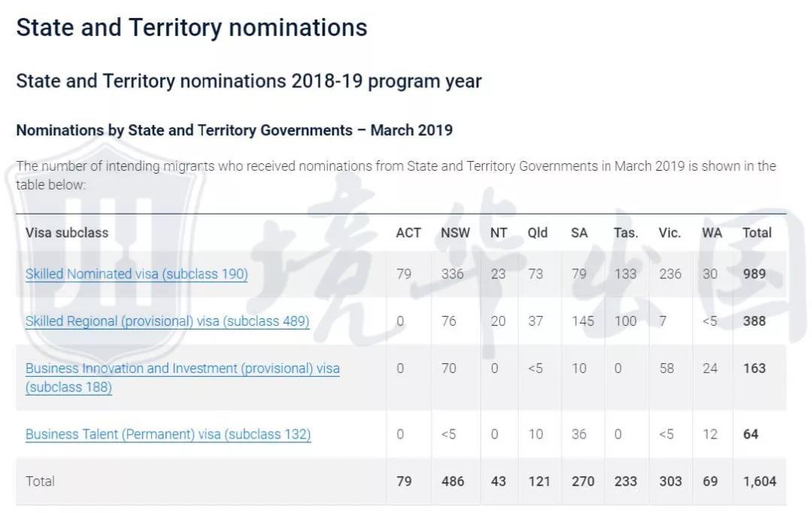The image size is (812, 513).
Task: Click the Business Innovation and Investment visa link
Action: 182,369
